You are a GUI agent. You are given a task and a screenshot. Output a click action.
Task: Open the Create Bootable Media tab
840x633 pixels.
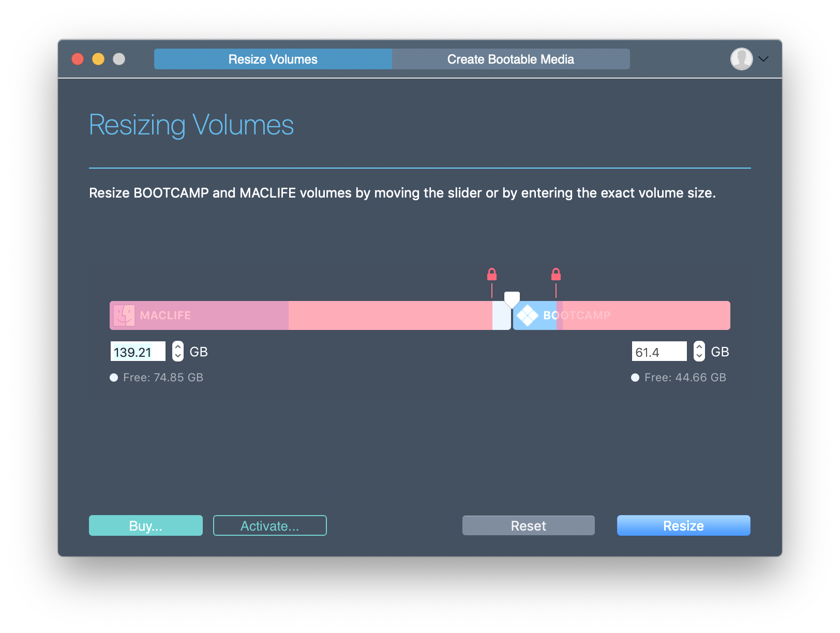[x=511, y=59]
